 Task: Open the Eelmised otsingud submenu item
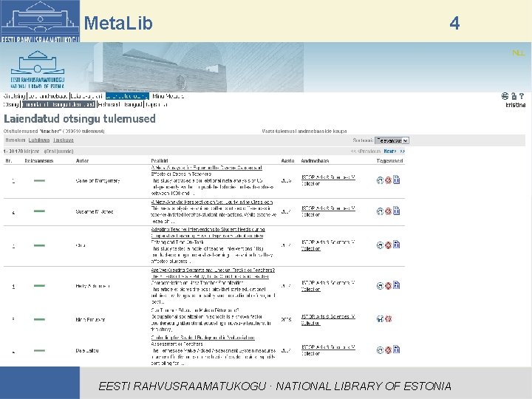coord(120,104)
